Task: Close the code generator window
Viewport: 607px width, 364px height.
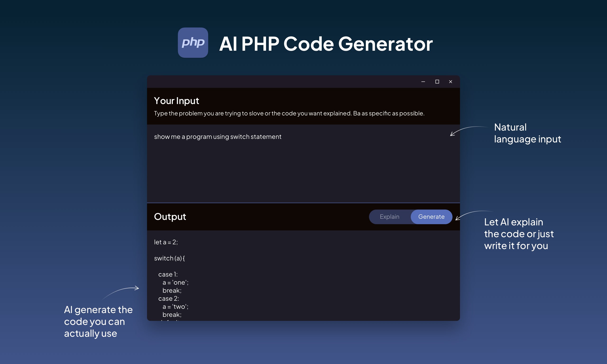Action: point(451,82)
